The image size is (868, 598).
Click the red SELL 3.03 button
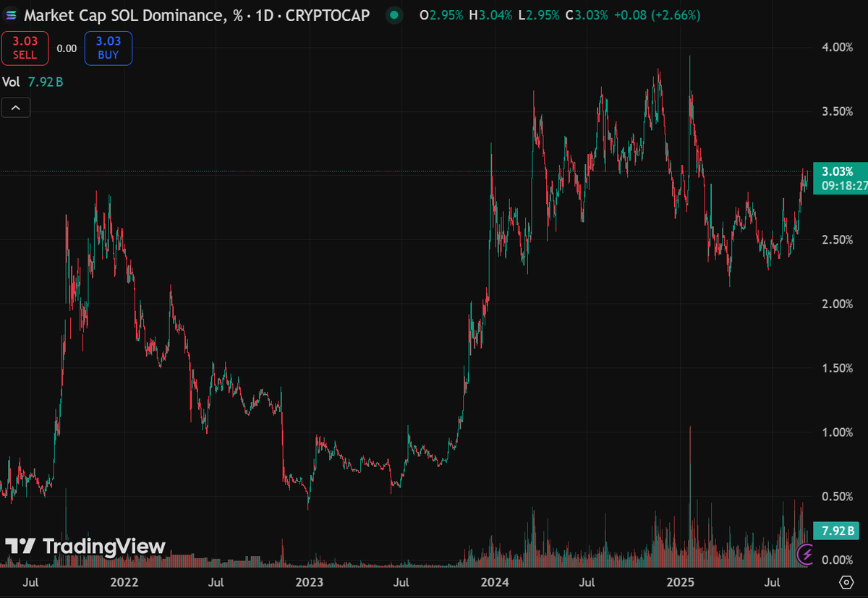[x=25, y=48]
